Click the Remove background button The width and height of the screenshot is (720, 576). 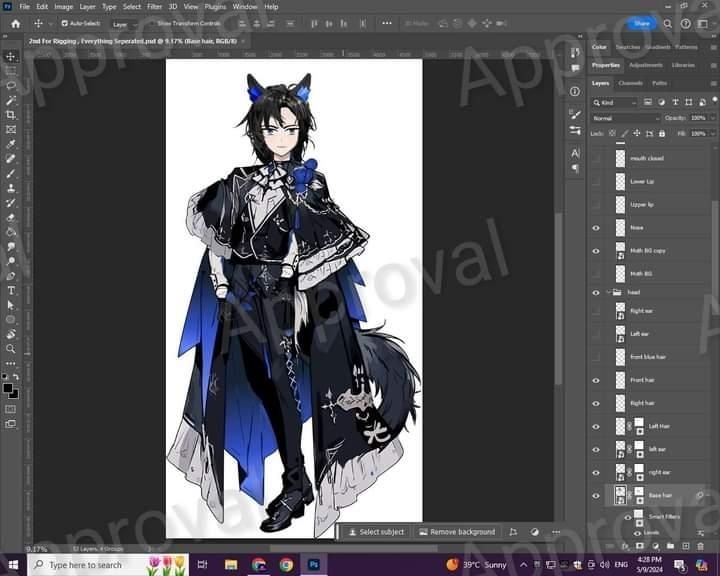[457, 532]
